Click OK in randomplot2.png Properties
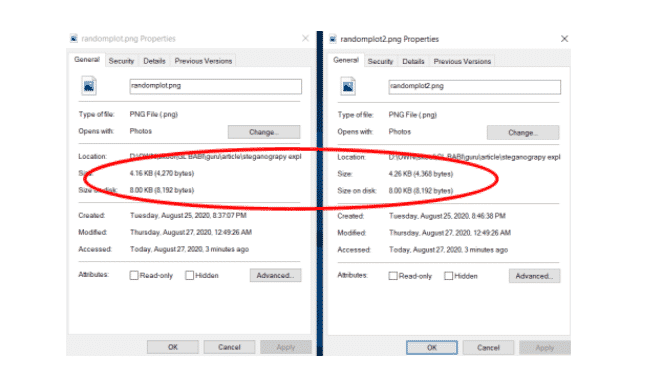The width and height of the screenshot is (658, 390). tap(432, 348)
